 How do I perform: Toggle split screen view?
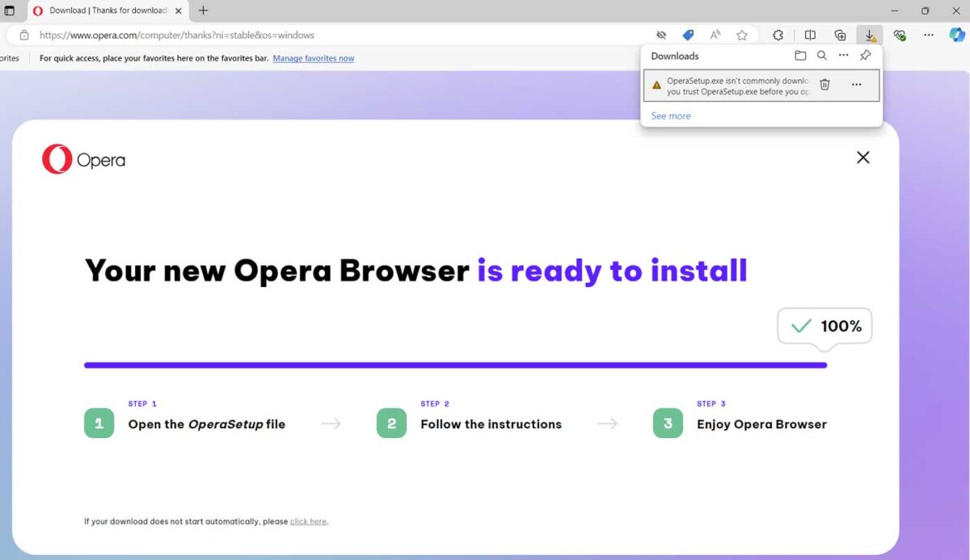[810, 35]
